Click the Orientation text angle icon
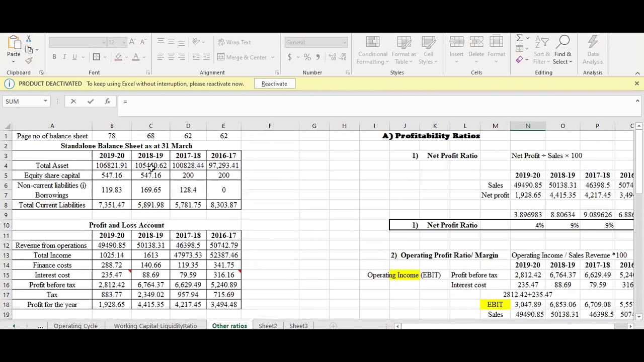This screenshot has height=362, width=644. coord(196,42)
